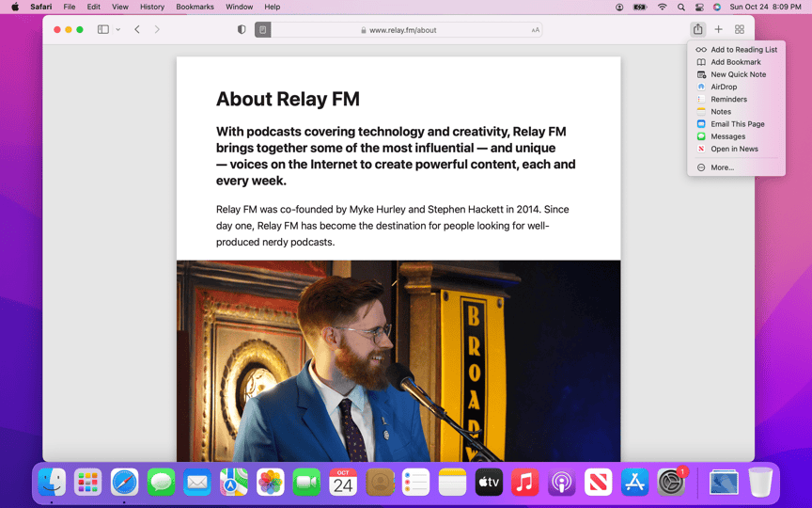Click the minimized window thumbnail in Dock
Image resolution: width=812 pixels, height=508 pixels.
tap(724, 482)
